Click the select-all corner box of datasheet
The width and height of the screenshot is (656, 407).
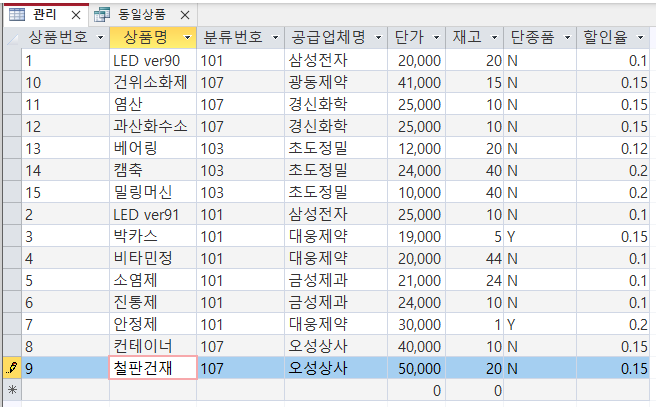(x=13, y=38)
